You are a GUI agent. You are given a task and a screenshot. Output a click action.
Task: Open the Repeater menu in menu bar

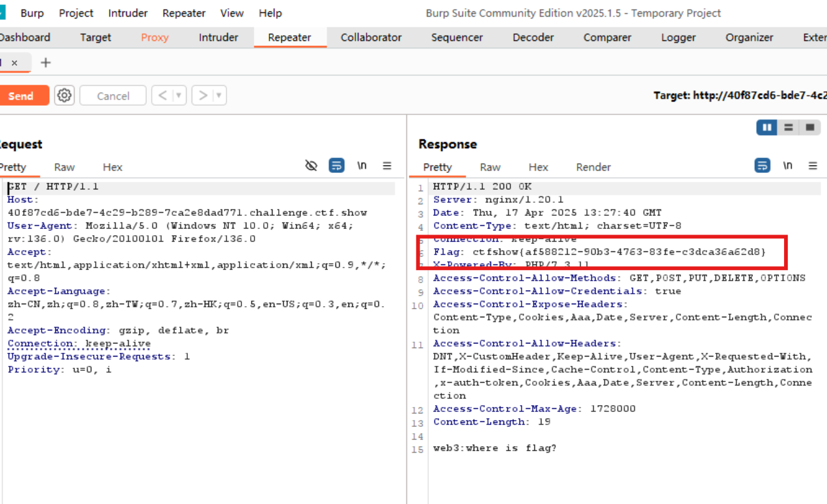[x=184, y=13]
